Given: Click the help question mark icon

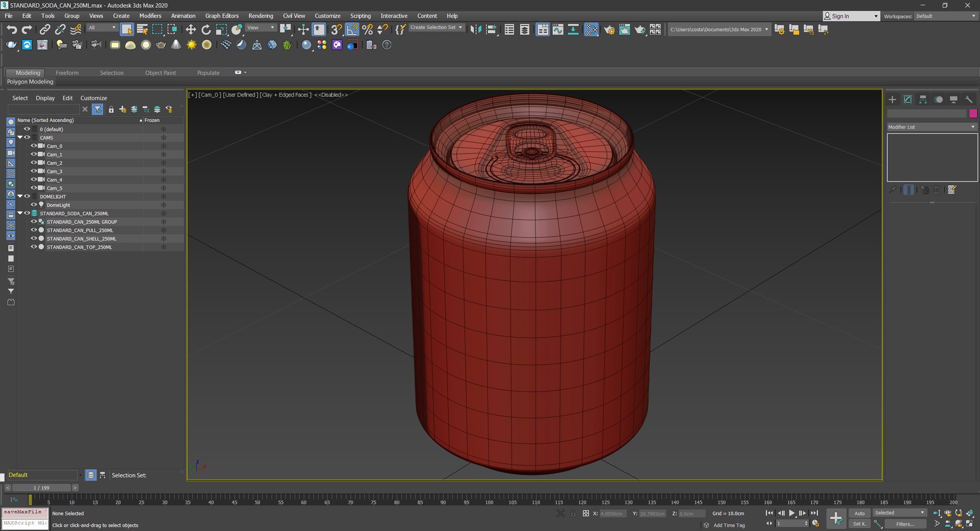Looking at the screenshot, I should 387,45.
